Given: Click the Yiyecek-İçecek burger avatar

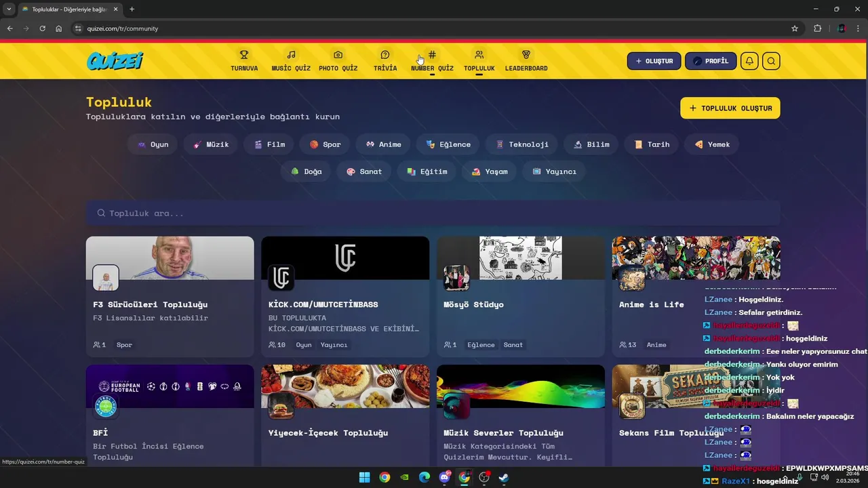Looking at the screenshot, I should [281, 406].
